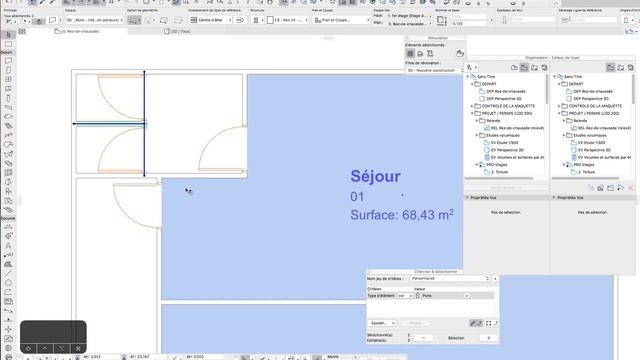Select DEP Rez-de-chaussée in left Organizer tree
The height and width of the screenshot is (360, 640).
tap(506, 91)
